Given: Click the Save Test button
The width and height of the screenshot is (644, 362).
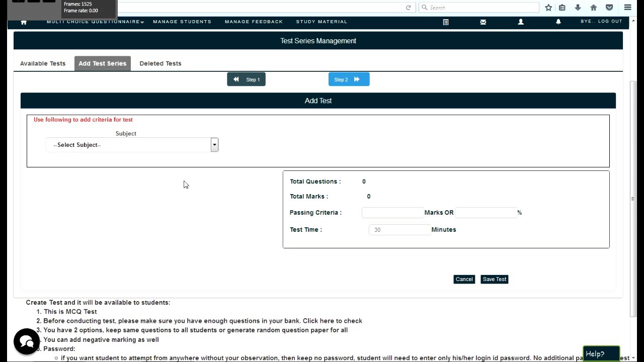Looking at the screenshot, I should coord(495,279).
